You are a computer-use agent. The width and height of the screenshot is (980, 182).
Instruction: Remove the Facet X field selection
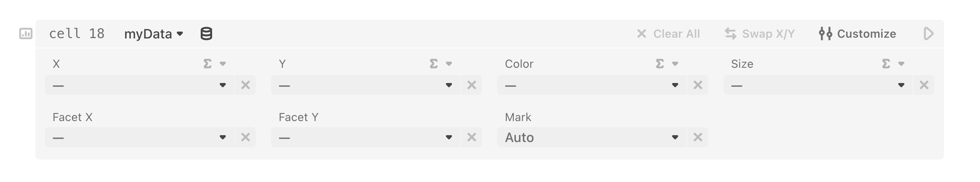[x=246, y=137]
